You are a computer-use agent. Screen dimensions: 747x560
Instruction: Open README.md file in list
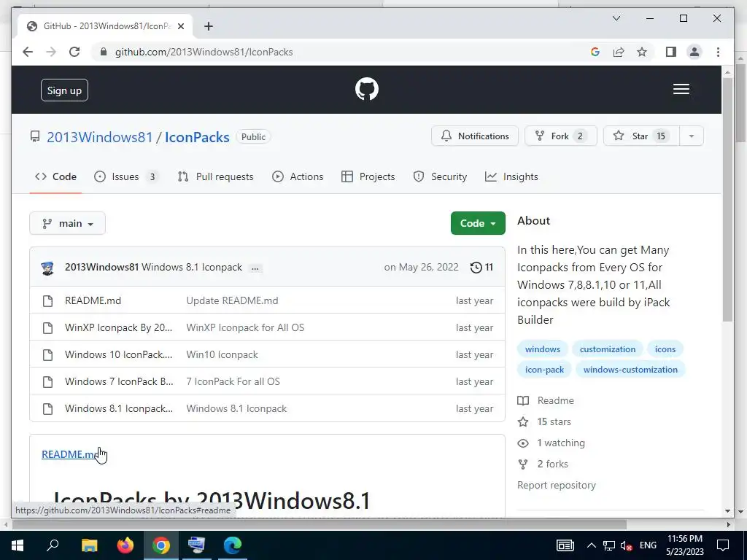point(93,301)
